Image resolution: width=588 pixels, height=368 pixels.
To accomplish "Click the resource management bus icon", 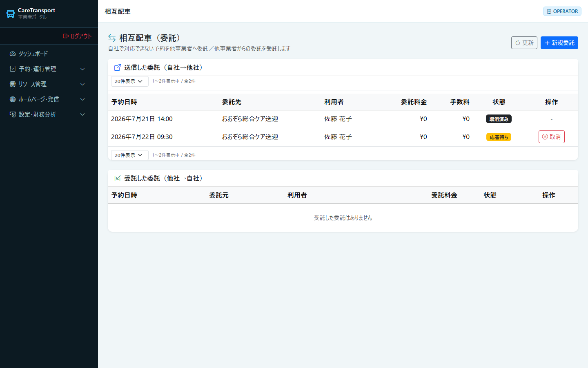I will click(13, 84).
